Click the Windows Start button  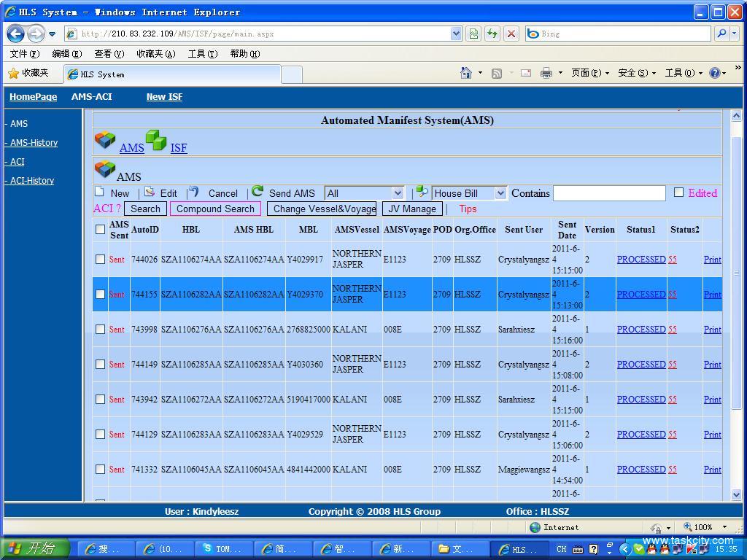pyautogui.click(x=36, y=549)
